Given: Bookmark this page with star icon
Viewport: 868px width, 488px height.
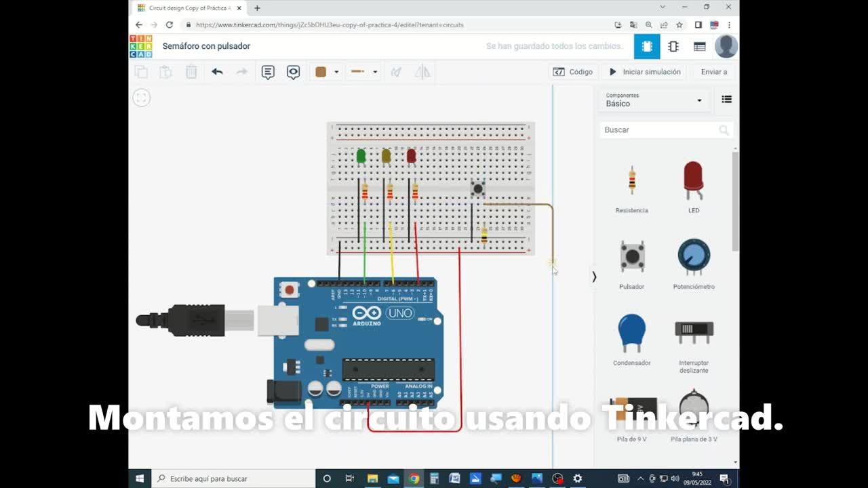Looking at the screenshot, I should pyautogui.click(x=679, y=24).
